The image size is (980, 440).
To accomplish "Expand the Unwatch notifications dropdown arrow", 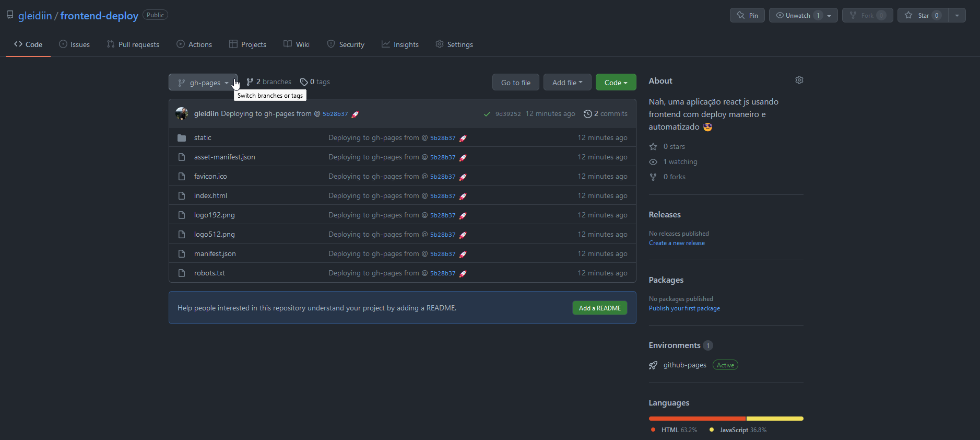I will 829,16.
